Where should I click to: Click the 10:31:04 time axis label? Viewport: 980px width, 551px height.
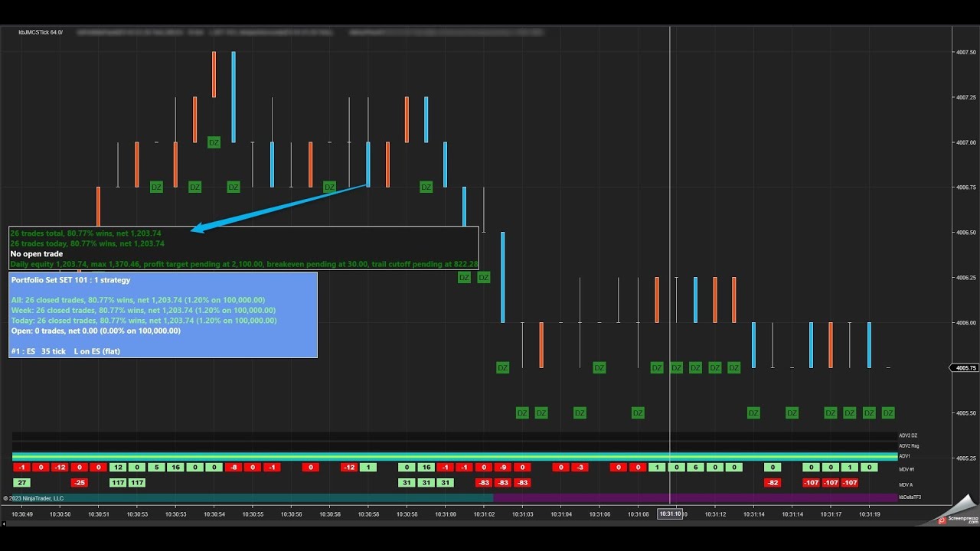[561, 514]
